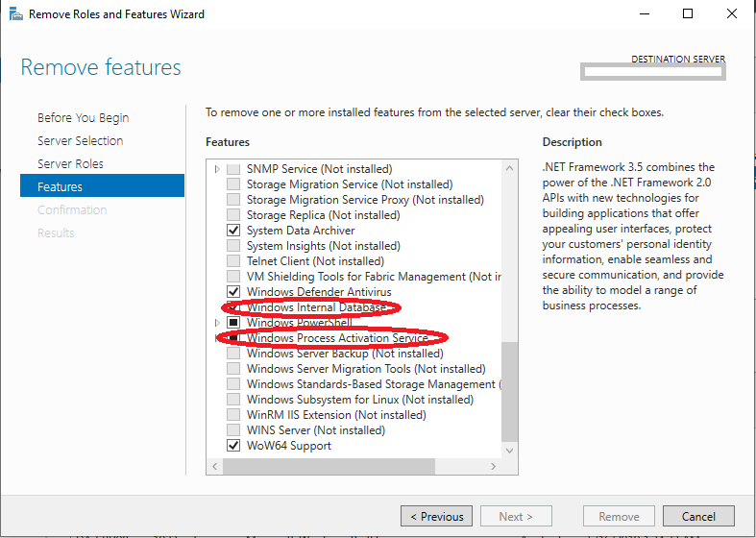Click the wizard icon in the title bar
This screenshot has height=538, width=756.
coord(16,14)
